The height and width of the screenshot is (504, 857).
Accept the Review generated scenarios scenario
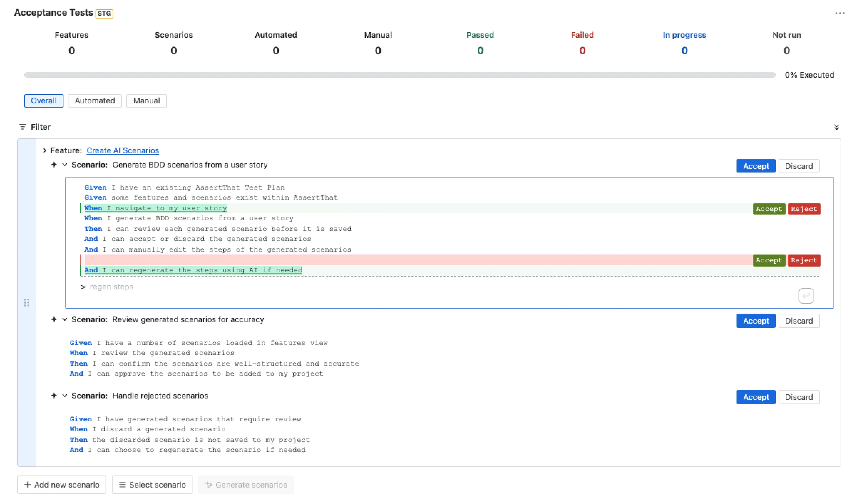[x=756, y=321]
